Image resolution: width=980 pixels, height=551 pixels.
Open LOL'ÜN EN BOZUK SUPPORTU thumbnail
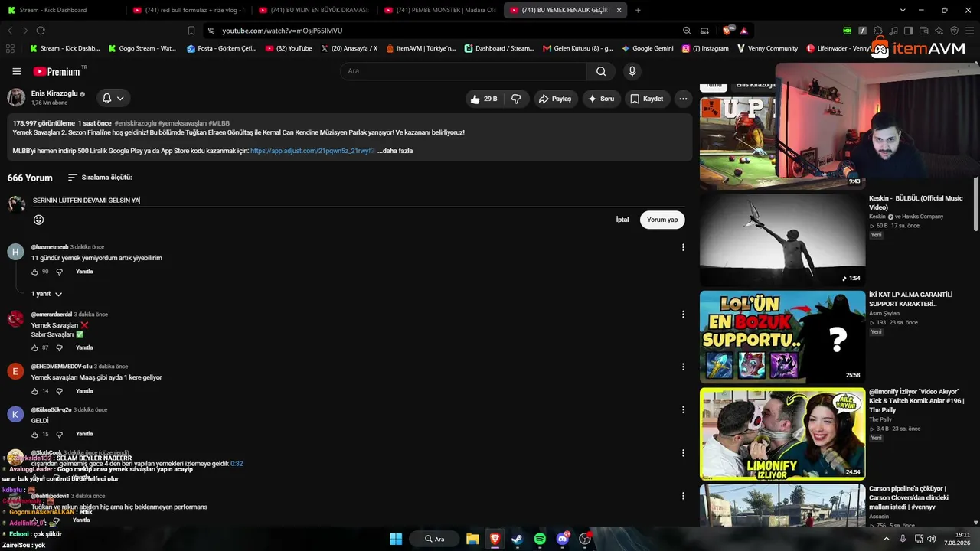782,337
